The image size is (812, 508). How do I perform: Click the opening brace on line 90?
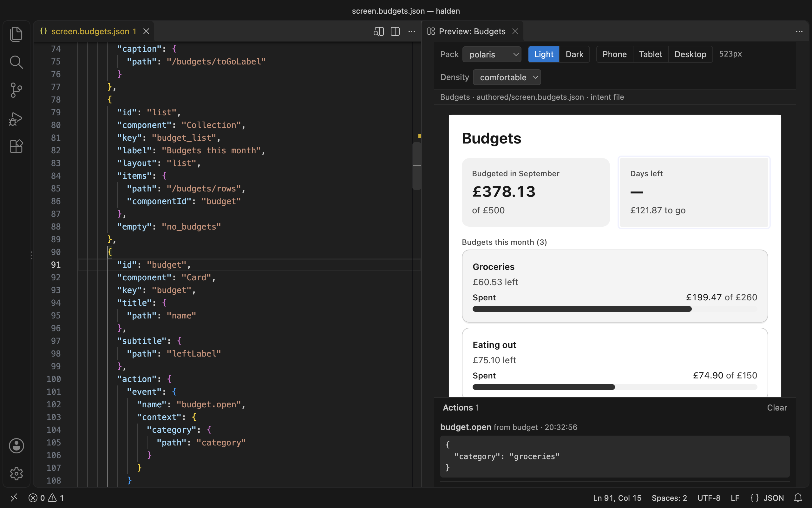[110, 252]
